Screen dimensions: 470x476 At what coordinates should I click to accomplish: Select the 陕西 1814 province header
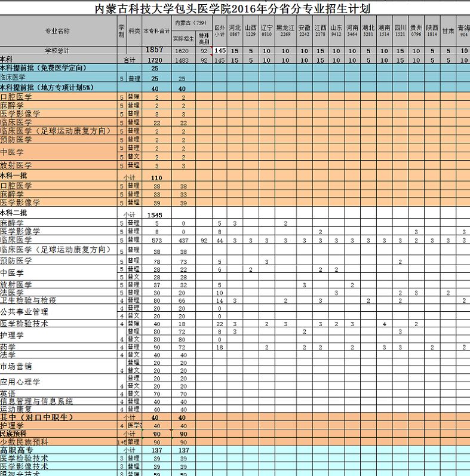432,30
